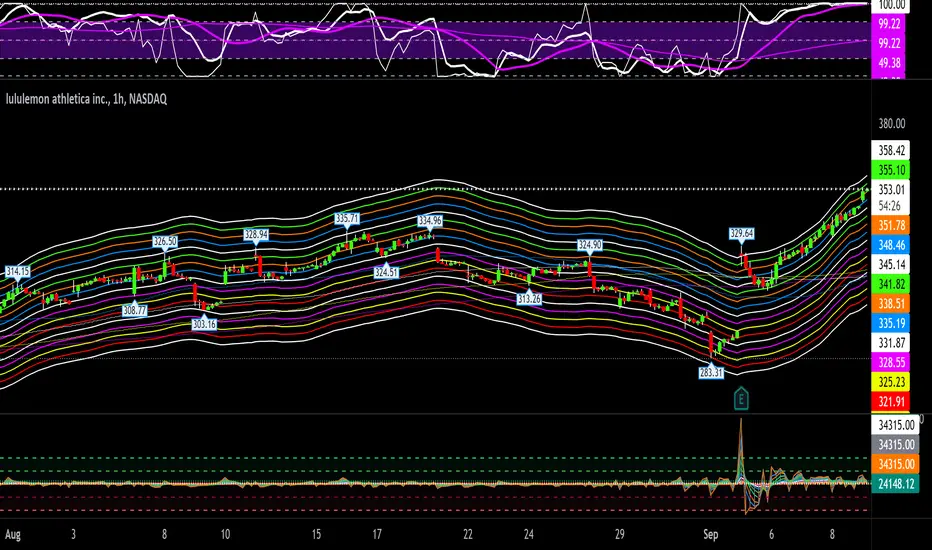Select the 308.77 pivot low label
This screenshot has width=932, height=550.
134,310
